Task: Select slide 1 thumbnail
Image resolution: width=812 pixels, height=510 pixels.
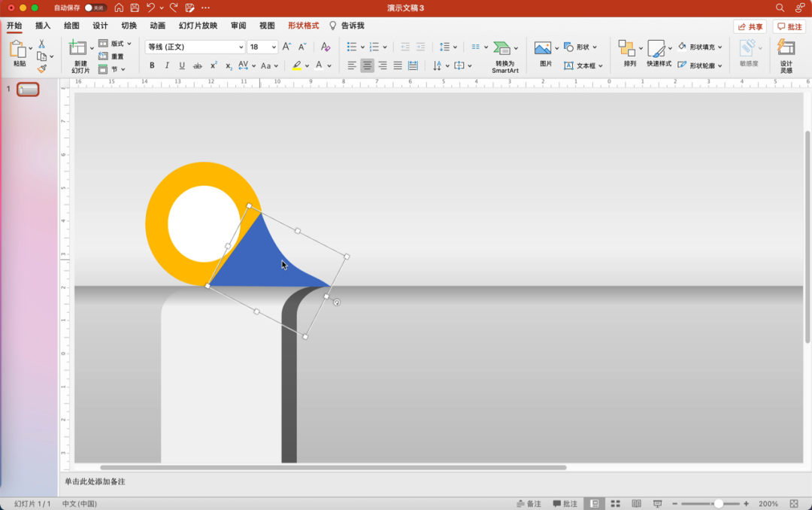Action: 28,90
